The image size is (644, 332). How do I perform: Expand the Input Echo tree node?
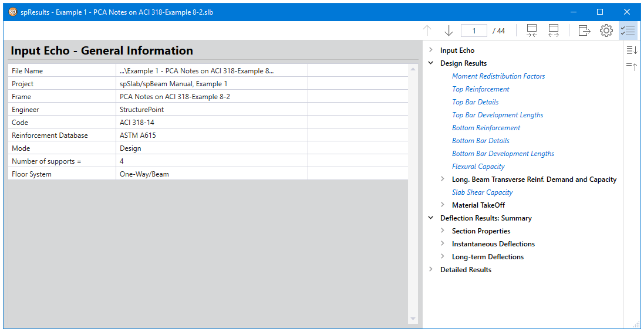tap(431, 50)
